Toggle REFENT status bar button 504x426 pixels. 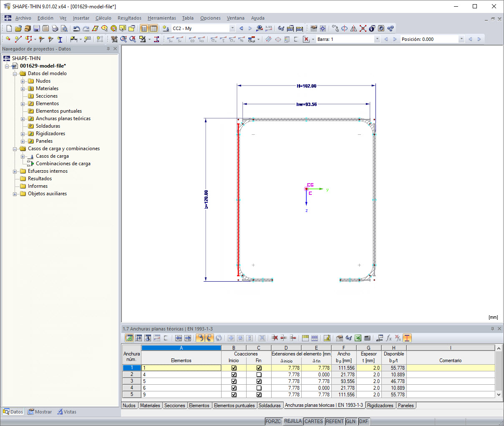[x=335, y=421]
